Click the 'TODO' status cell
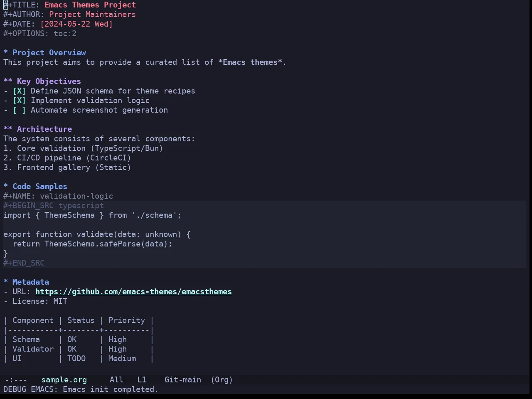This screenshot has height=399, width=532. [x=76, y=359]
